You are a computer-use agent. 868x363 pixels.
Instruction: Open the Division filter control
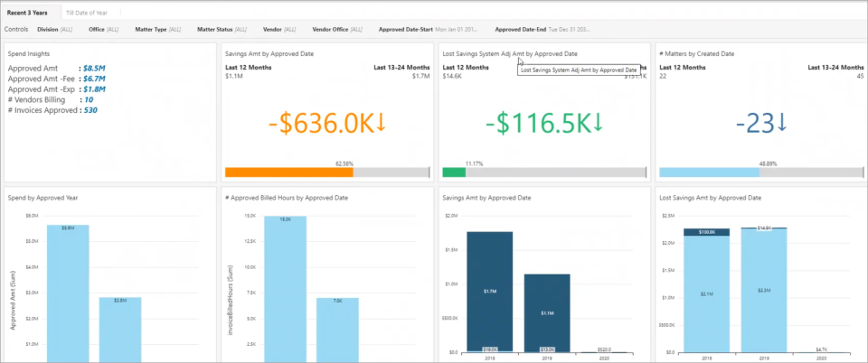[55, 29]
